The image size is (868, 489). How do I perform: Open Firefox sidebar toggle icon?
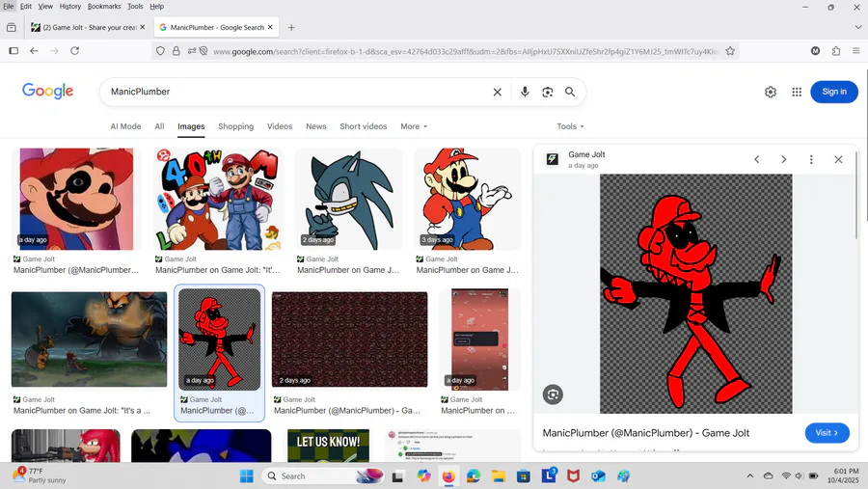14,51
